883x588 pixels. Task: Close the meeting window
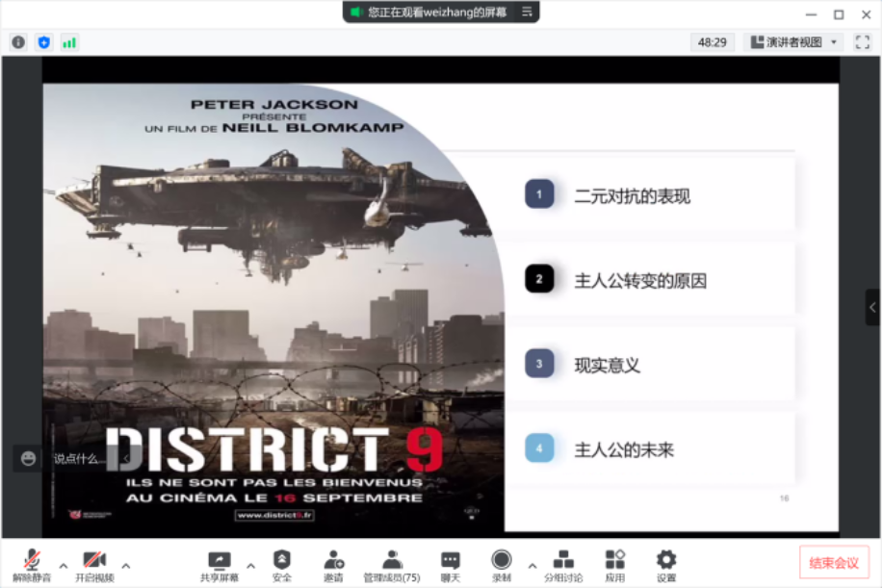click(866, 14)
